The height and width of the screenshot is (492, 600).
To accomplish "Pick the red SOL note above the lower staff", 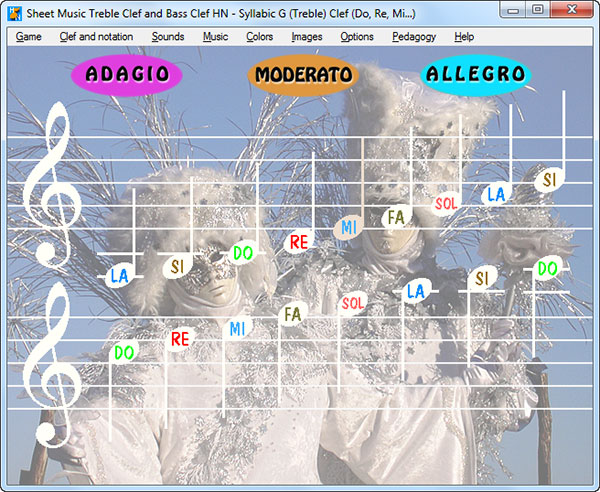I will [353, 303].
